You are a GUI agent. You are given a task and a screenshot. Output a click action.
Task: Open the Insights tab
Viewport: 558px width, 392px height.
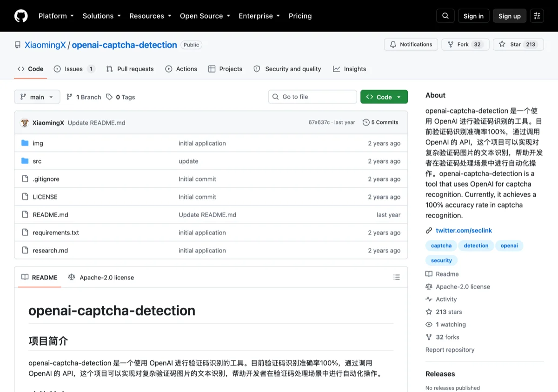click(350, 69)
